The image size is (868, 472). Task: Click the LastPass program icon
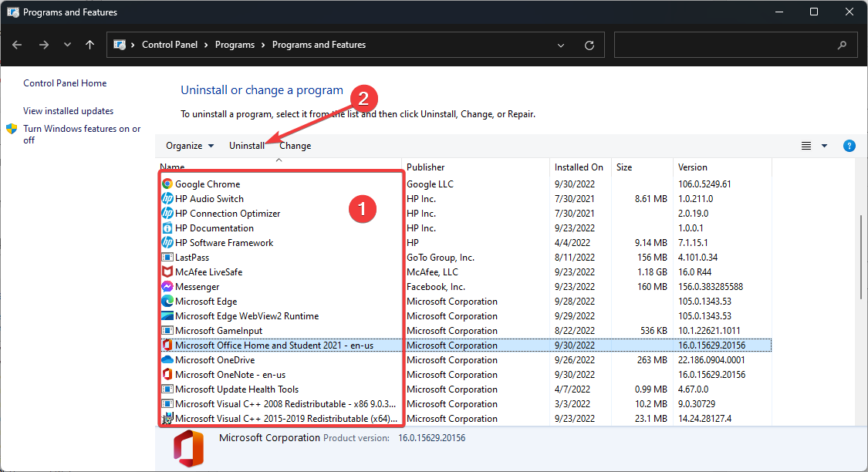click(167, 258)
